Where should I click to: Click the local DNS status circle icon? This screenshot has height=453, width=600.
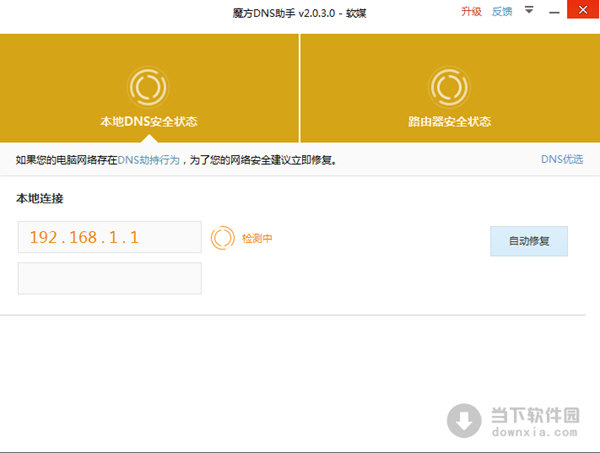148,87
